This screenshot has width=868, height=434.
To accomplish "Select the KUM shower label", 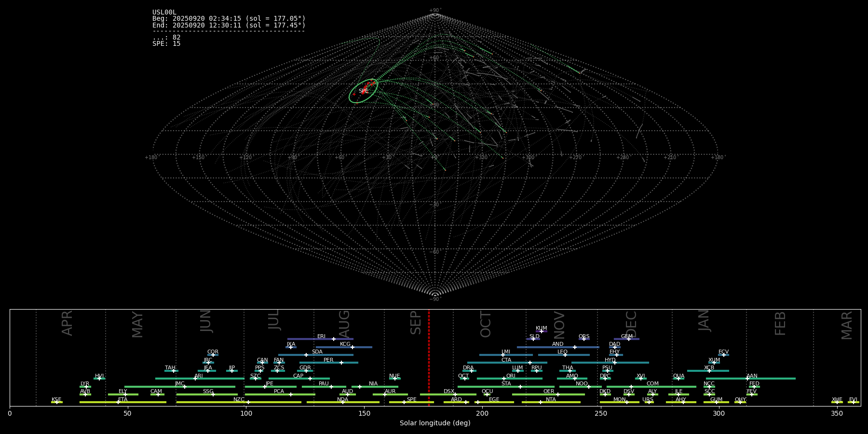I will tap(541, 328).
